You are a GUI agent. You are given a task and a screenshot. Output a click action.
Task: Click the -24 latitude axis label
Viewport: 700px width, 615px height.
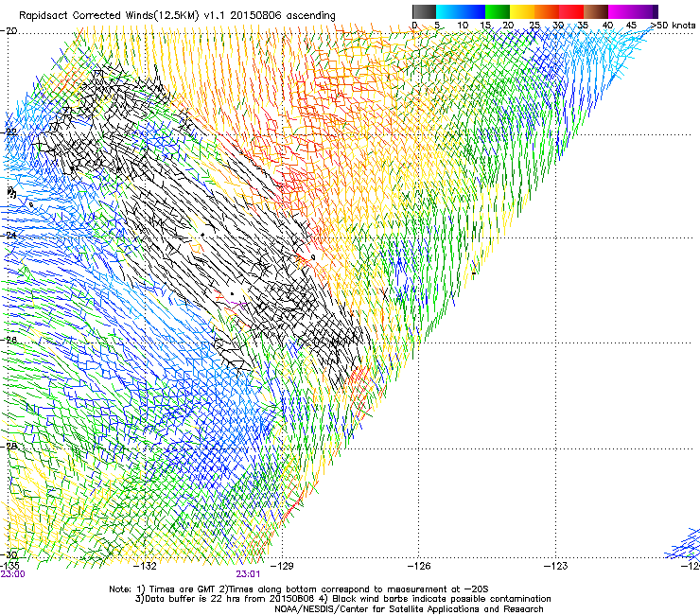9,235
